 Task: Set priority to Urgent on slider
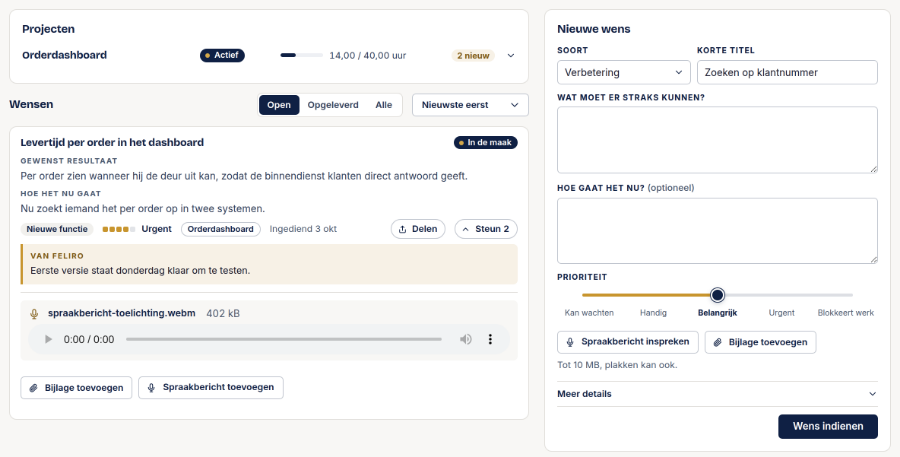[x=781, y=313]
